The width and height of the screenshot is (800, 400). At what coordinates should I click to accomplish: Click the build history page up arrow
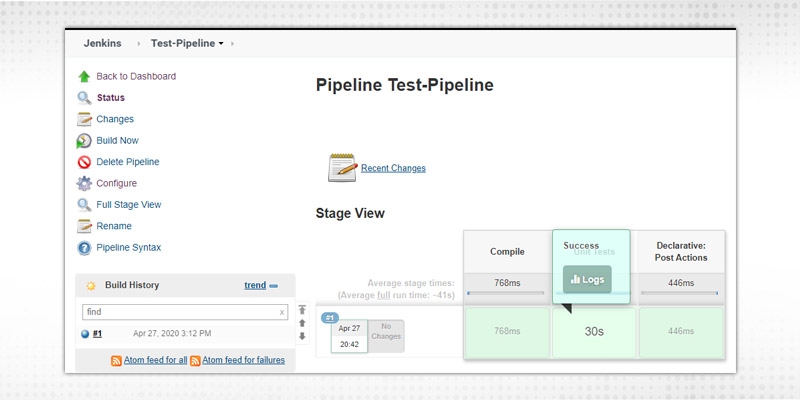[302, 323]
